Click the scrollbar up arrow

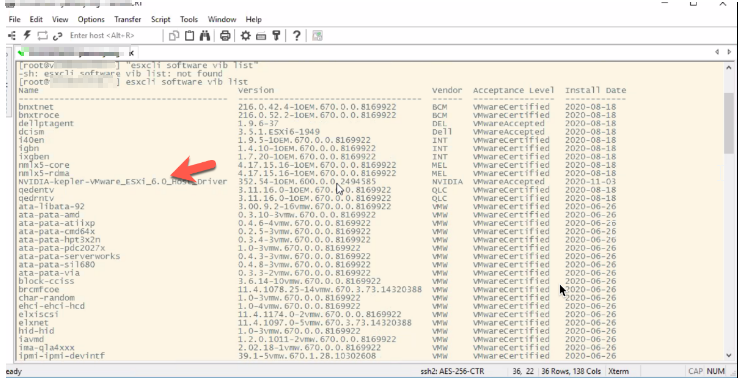coord(729,68)
